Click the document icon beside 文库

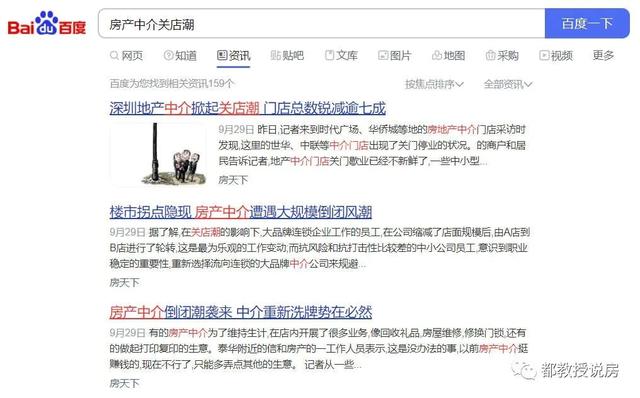pos(329,55)
